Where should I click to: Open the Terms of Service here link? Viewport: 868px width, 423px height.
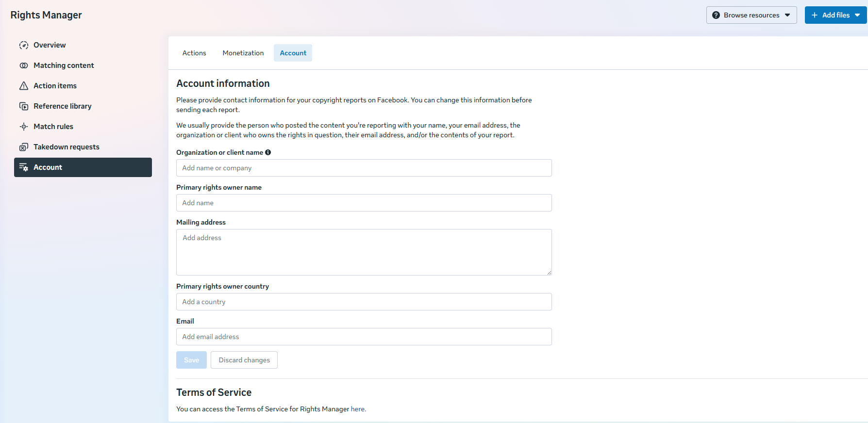click(357, 409)
